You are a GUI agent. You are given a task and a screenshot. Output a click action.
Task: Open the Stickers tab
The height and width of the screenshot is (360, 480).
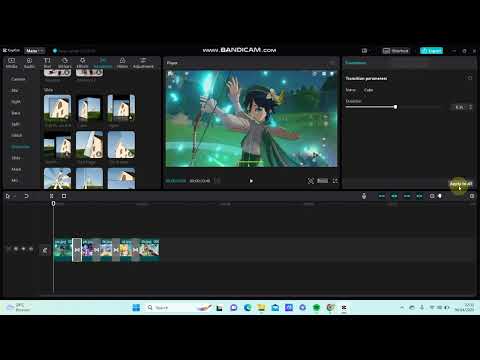(65, 63)
